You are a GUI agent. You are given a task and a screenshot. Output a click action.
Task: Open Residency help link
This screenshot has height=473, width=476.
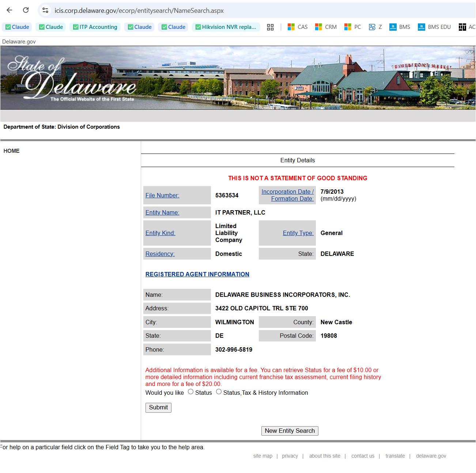click(160, 254)
